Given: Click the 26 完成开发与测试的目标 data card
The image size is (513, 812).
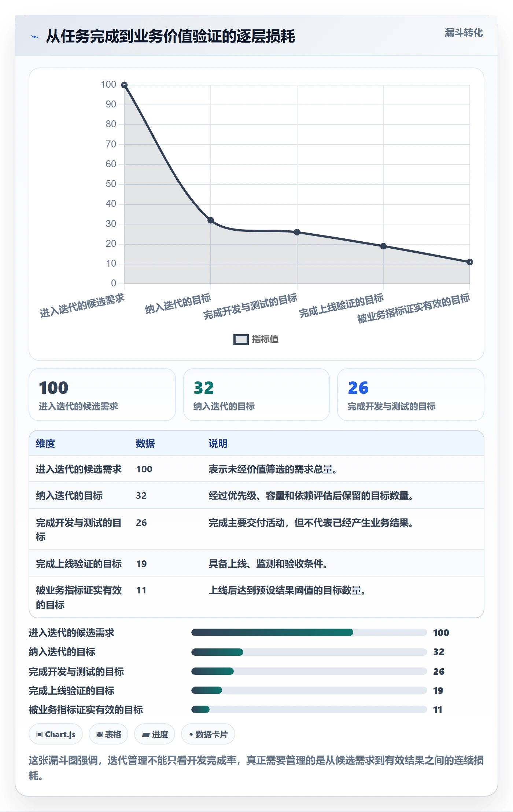Looking at the screenshot, I should (411, 395).
